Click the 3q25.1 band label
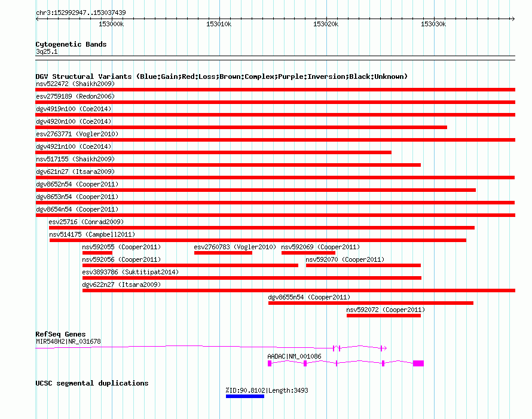This screenshot has width=532, height=419. 47,51
